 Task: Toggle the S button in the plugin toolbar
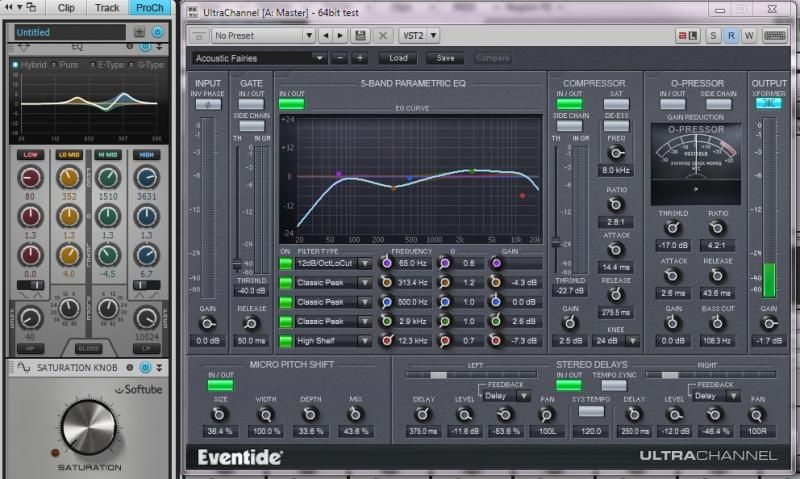pos(713,35)
